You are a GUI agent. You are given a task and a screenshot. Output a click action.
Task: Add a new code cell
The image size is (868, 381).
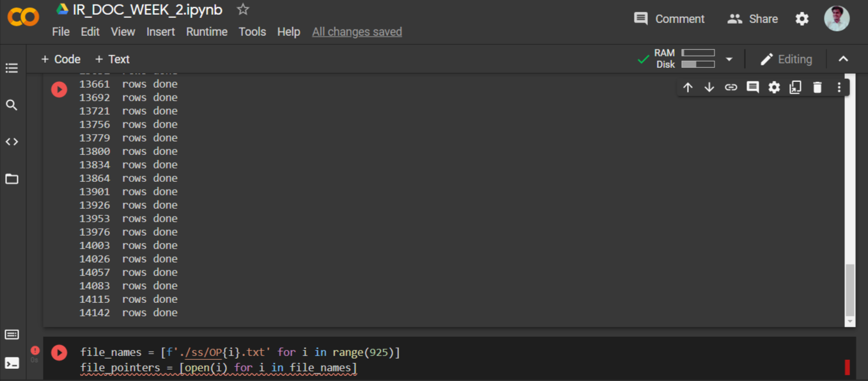pyautogui.click(x=61, y=59)
